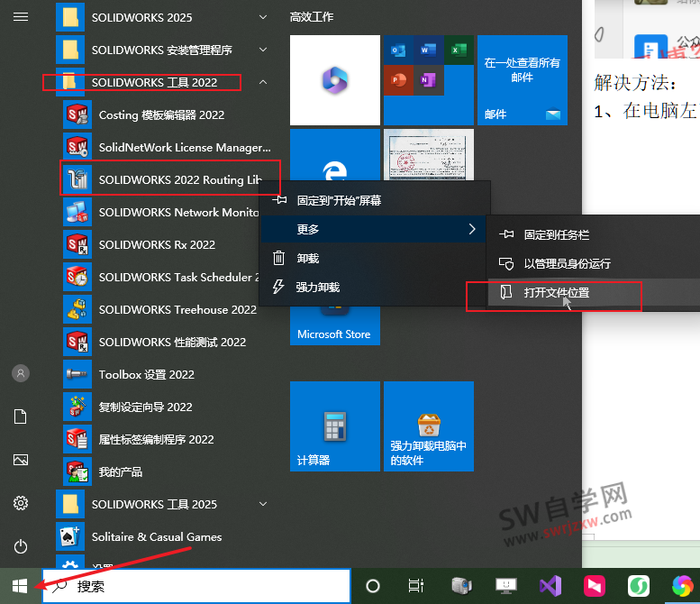Open SOLIDWORKS 性能测试 2022 icon
Screen dimensions: 700x604
(77, 342)
